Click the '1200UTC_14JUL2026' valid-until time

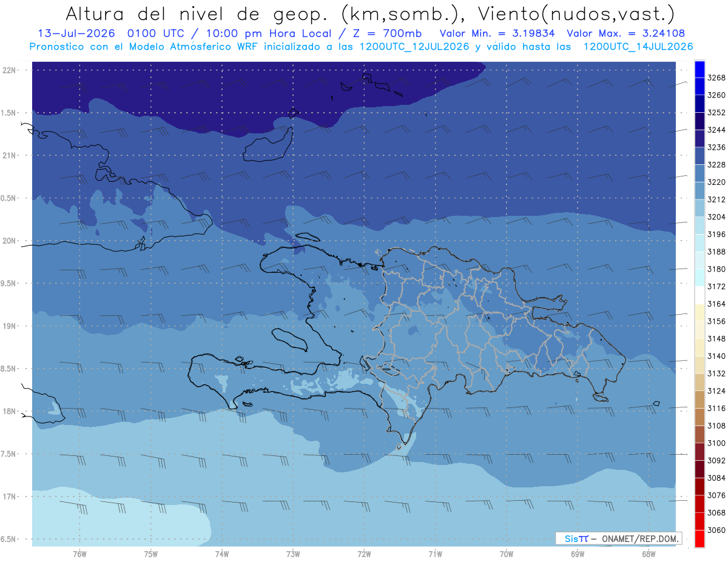click(x=638, y=47)
